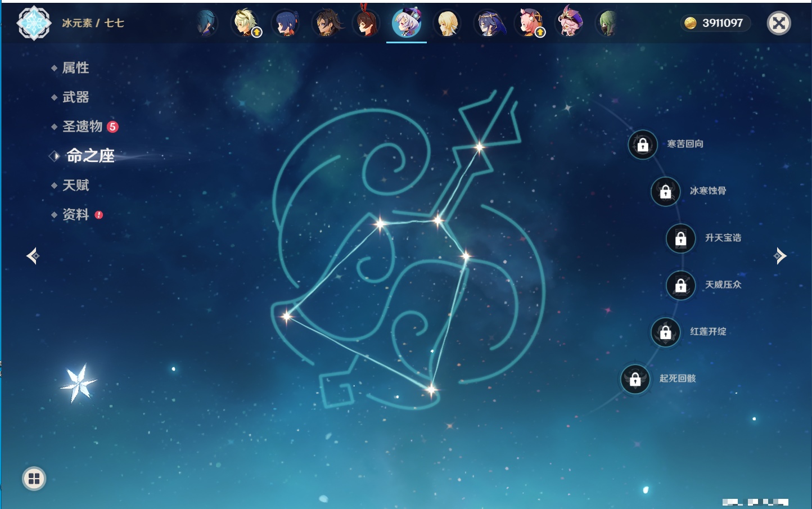Click the red exclamation badge next to 资料
Screen dimensions: 812x509
click(x=99, y=214)
